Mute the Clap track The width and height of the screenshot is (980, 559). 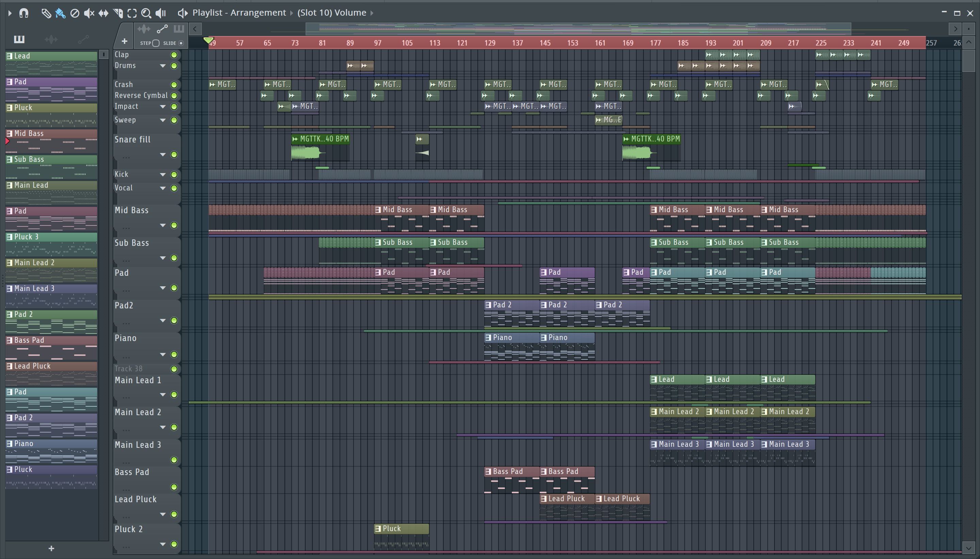tap(174, 55)
